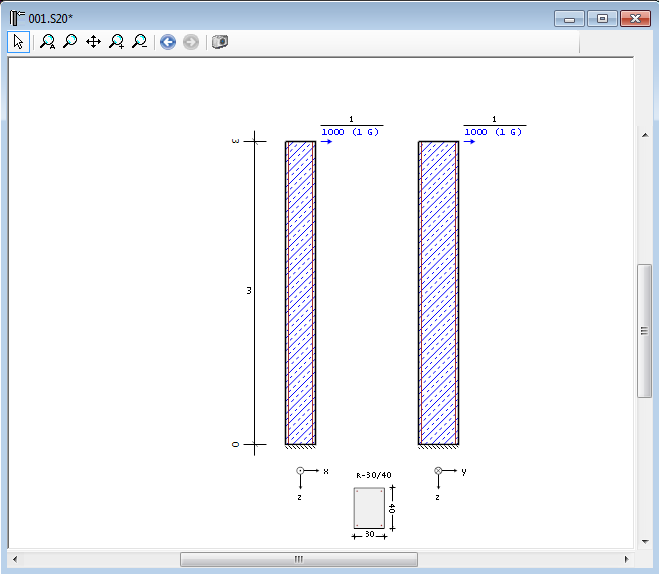Click the horizontal scrollbar left arrow

click(16, 559)
